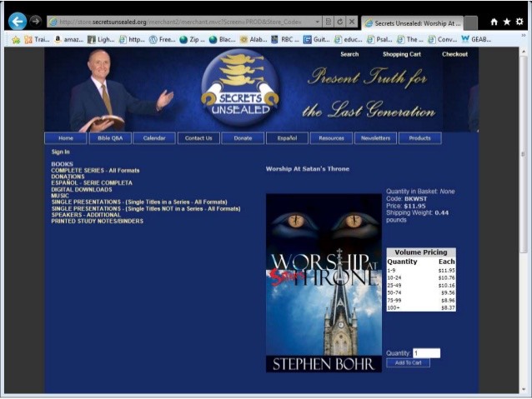Image resolution: width=532 pixels, height=399 pixels.
Task: Click the forward navigation arrow
Action: (x=35, y=21)
